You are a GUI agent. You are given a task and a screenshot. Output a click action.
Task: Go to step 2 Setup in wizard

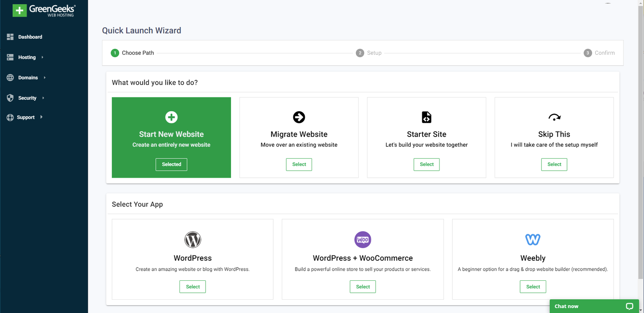[x=369, y=53]
